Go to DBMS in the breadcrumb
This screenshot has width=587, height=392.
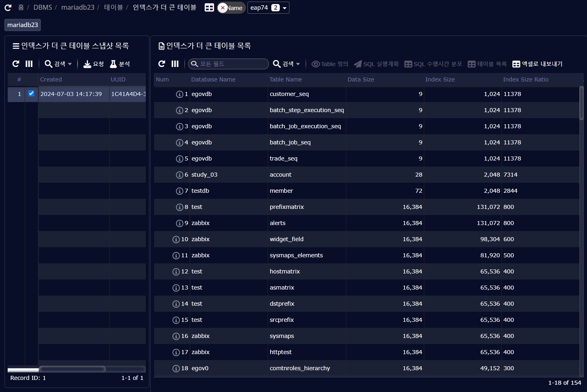click(42, 8)
